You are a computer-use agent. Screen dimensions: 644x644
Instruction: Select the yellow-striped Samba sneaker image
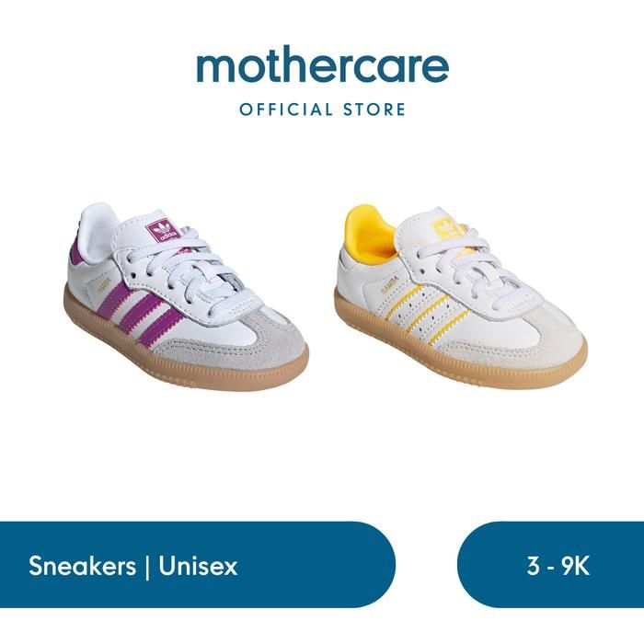461,296
